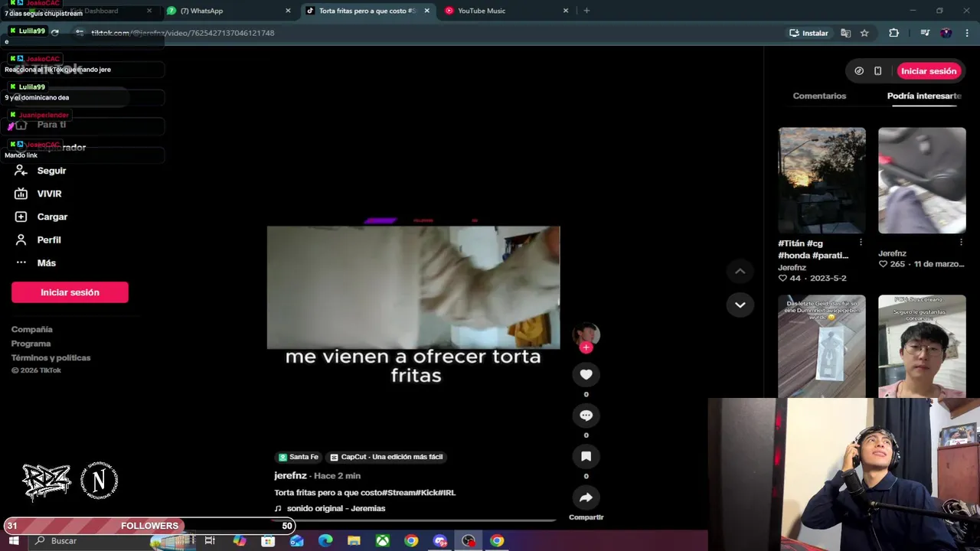The image size is (980, 551).
Task: Open the Perfil person icon
Action: click(21, 240)
